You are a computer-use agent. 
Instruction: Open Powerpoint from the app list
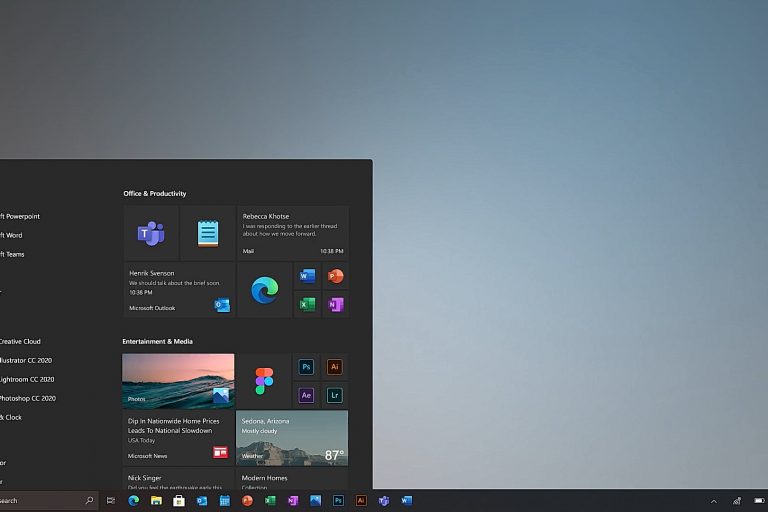tap(20, 216)
